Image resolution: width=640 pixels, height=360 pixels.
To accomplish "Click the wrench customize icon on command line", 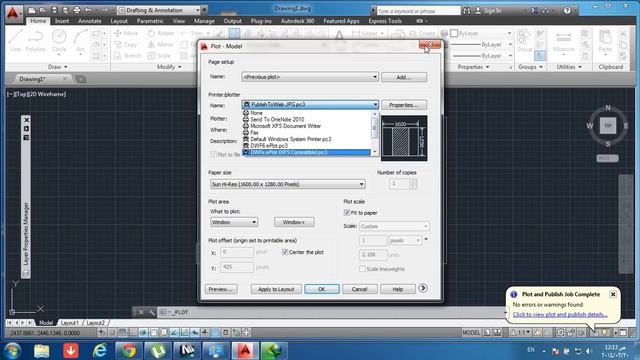I will tap(151, 312).
